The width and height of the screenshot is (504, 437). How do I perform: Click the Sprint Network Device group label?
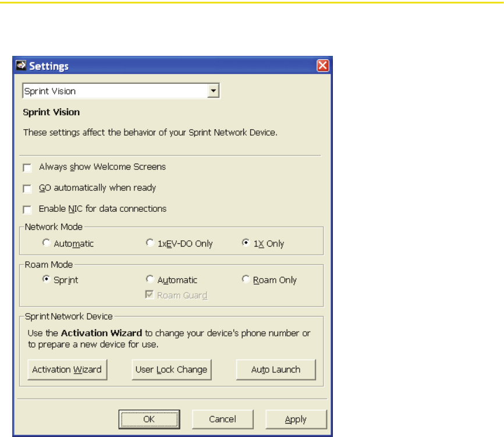(69, 317)
